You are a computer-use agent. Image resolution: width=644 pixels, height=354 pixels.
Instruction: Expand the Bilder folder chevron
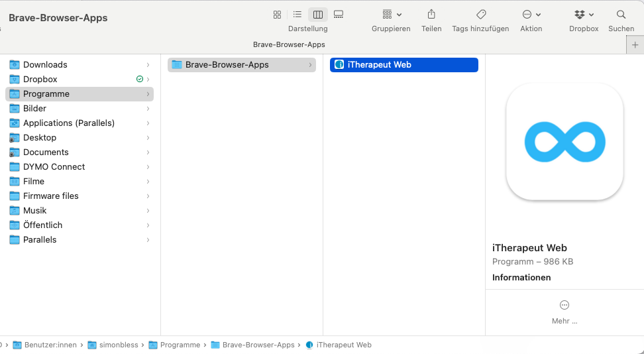[x=148, y=109]
